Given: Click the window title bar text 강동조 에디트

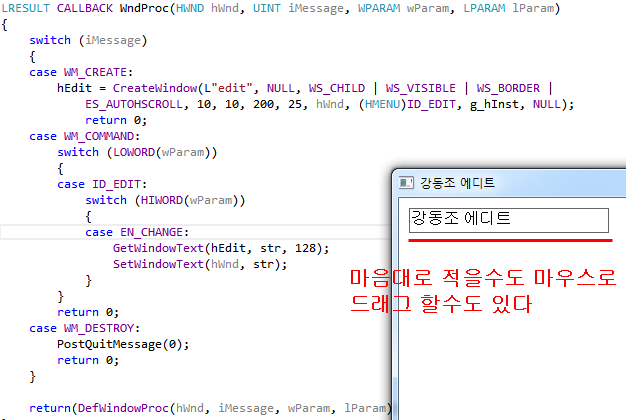Looking at the screenshot, I should click(458, 183).
